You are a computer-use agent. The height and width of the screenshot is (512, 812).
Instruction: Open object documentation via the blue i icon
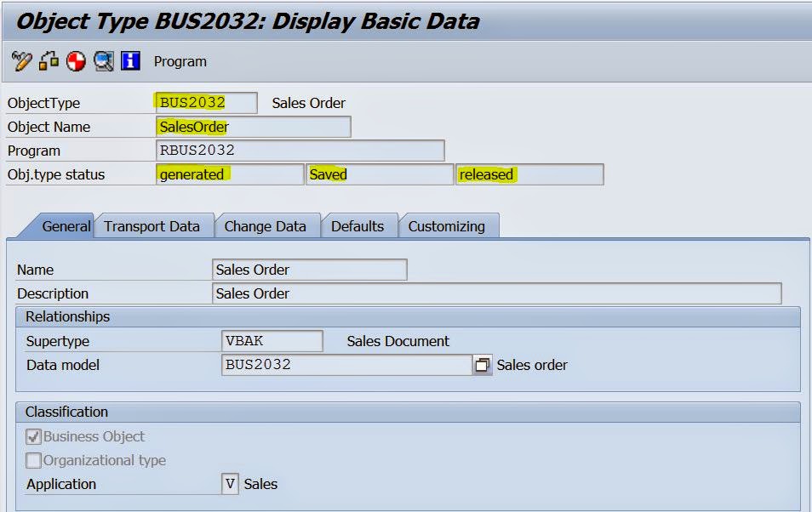tap(129, 60)
